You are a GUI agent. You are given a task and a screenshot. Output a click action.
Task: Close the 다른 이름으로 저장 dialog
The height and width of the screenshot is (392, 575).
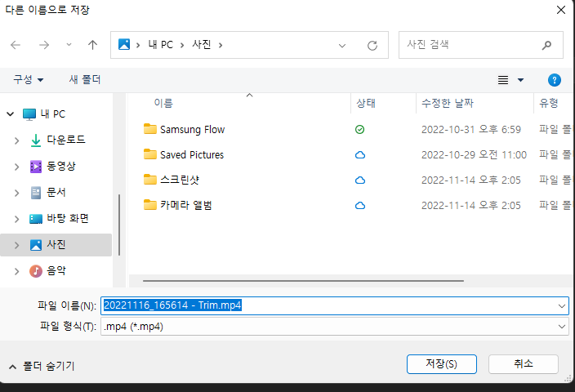561,10
